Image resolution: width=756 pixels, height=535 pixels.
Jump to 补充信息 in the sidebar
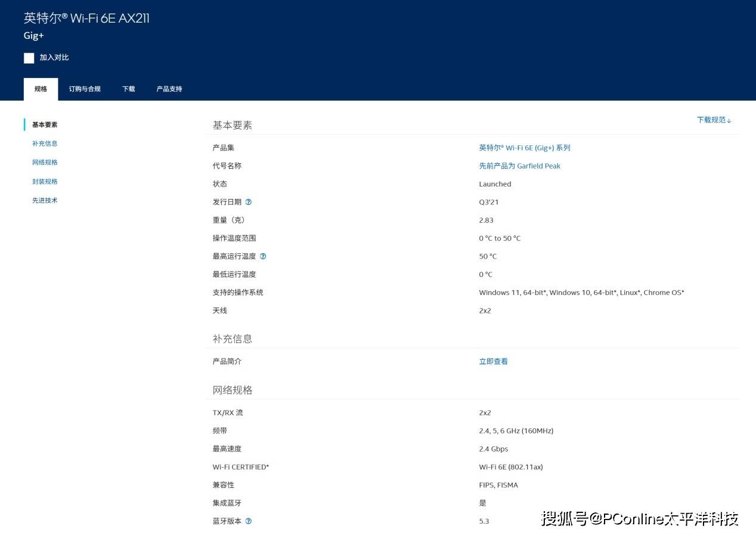pos(45,144)
